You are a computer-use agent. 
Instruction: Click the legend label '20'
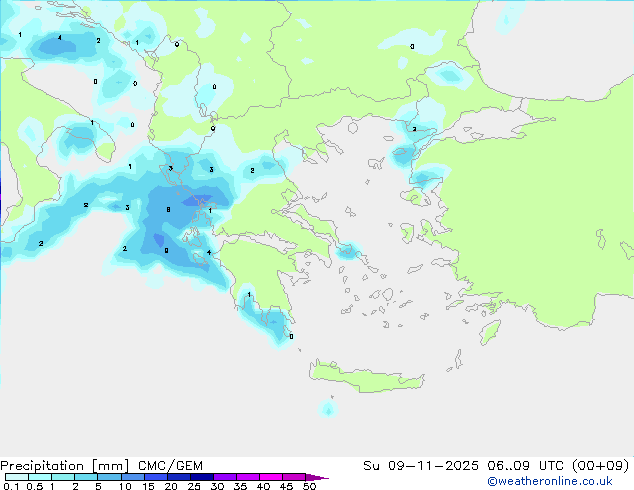[x=171, y=486]
